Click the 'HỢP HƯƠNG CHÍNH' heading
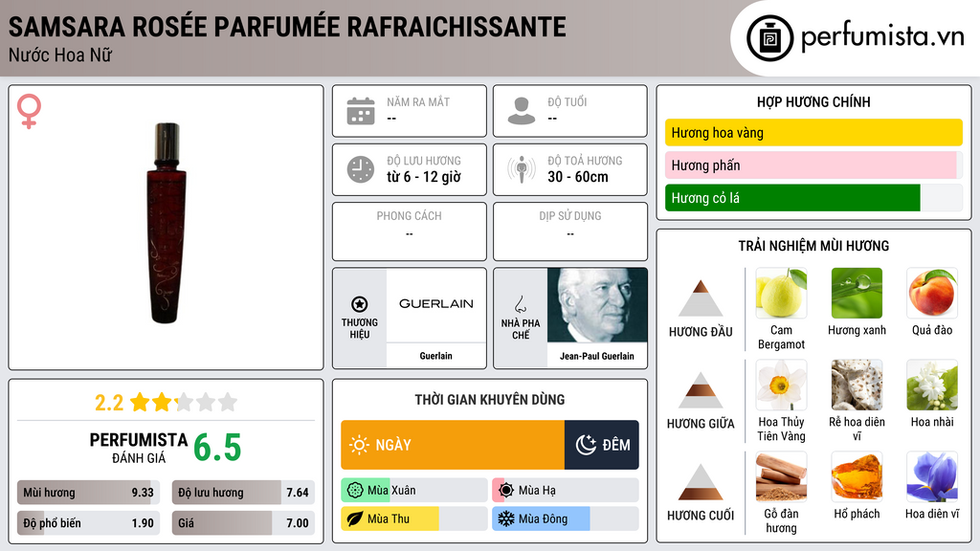 pos(813,101)
